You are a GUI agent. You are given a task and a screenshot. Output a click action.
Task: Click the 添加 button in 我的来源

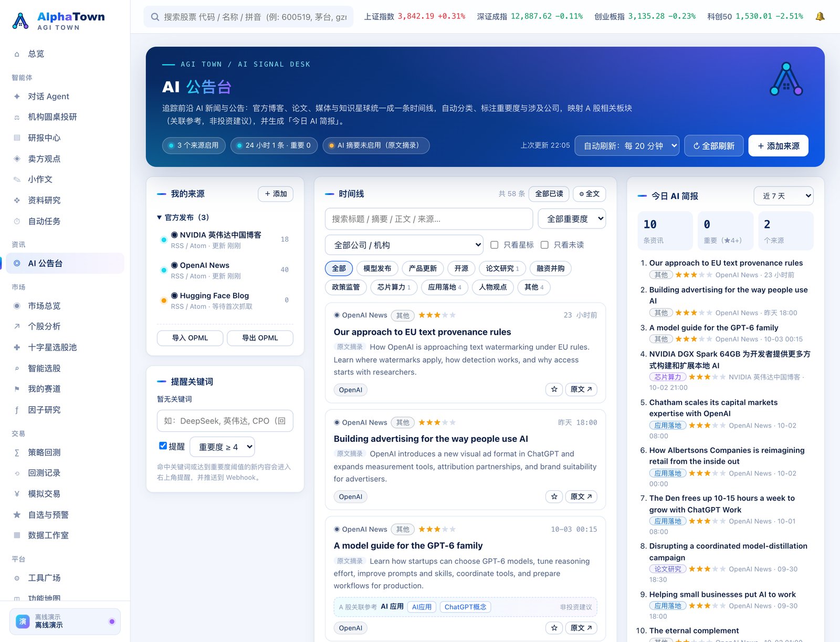click(276, 194)
